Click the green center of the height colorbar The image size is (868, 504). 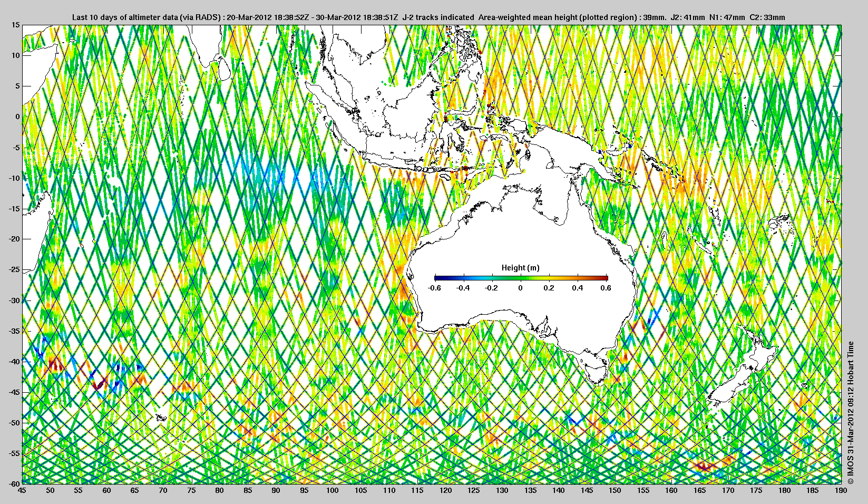click(521, 278)
